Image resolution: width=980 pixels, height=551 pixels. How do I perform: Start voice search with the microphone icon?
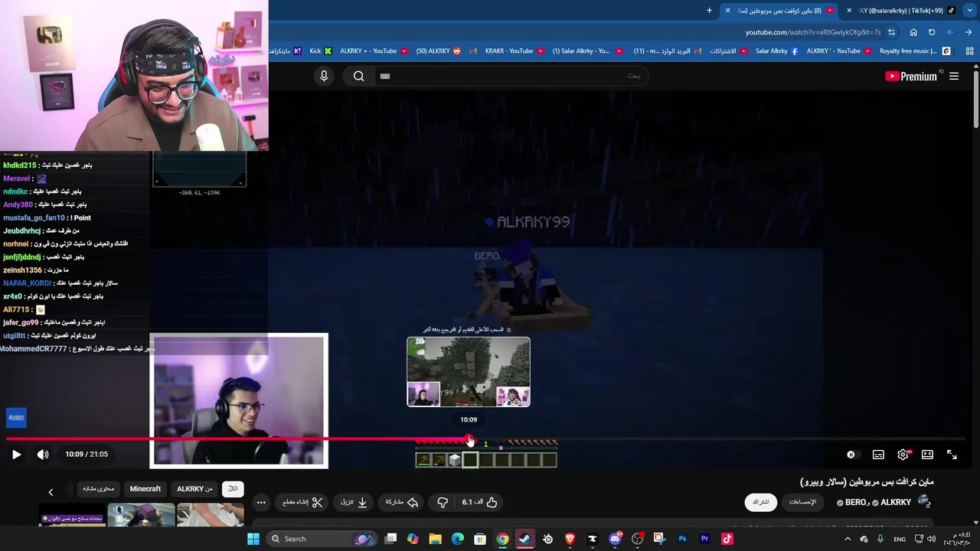(324, 76)
